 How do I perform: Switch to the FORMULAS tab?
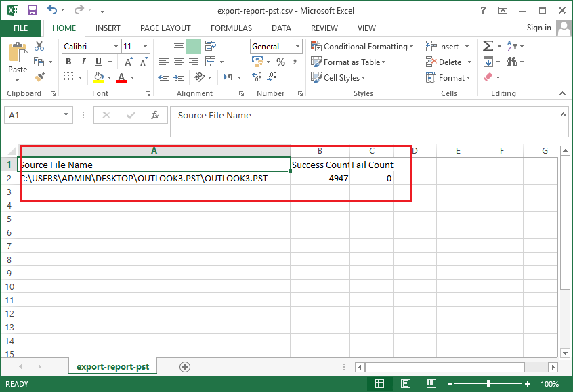click(231, 28)
